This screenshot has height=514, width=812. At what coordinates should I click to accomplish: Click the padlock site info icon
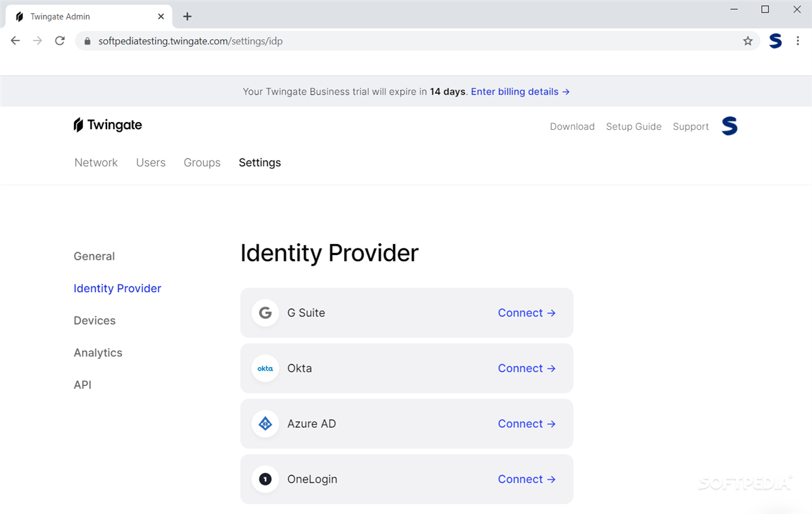click(x=87, y=41)
